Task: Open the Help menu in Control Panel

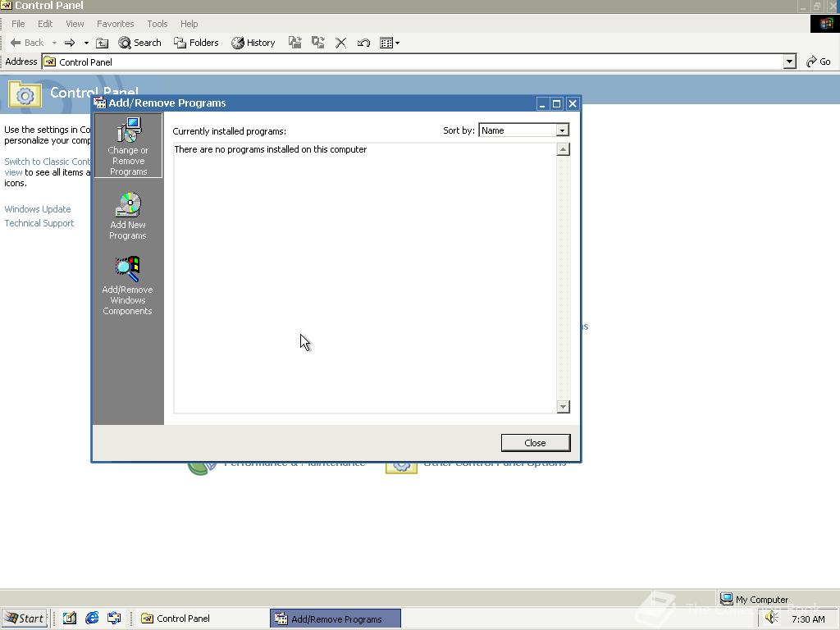Action: point(189,24)
